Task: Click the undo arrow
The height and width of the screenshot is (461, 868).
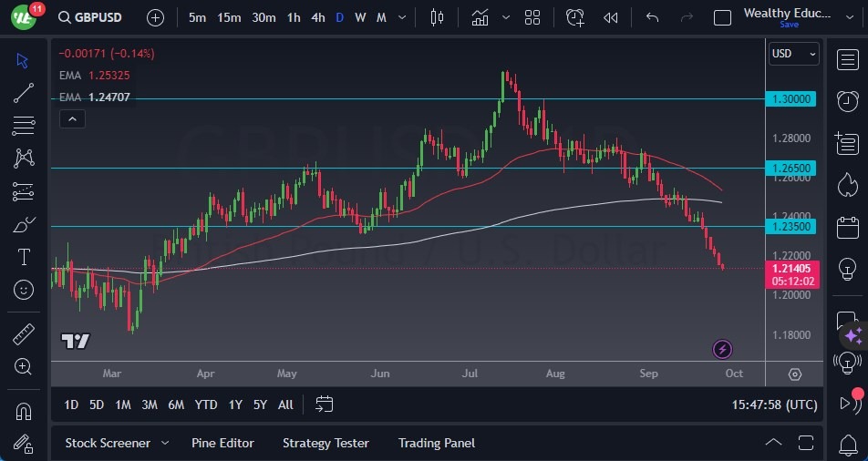Action: tap(652, 17)
